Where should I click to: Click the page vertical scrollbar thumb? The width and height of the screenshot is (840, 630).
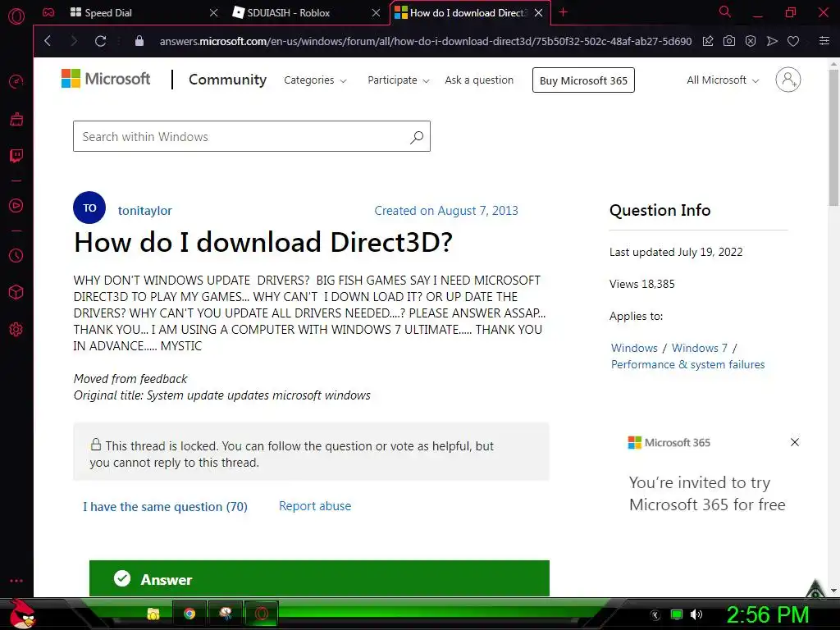point(833,137)
